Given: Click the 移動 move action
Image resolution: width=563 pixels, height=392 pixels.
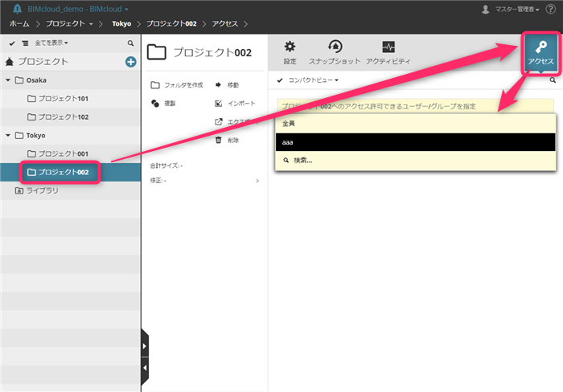Looking at the screenshot, I should click(227, 85).
